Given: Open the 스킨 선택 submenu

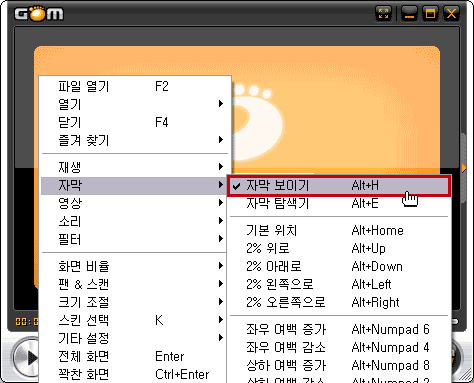Looking at the screenshot, I should (134, 320).
